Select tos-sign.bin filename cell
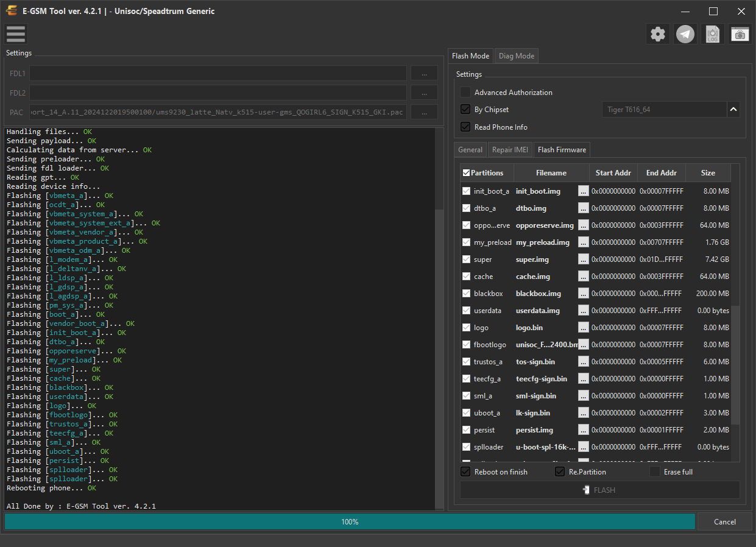 point(535,362)
